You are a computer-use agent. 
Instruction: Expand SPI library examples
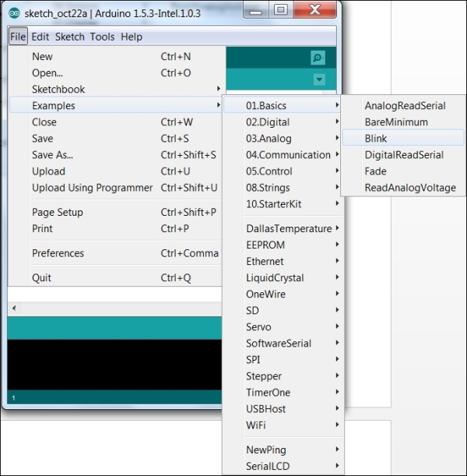click(x=283, y=360)
